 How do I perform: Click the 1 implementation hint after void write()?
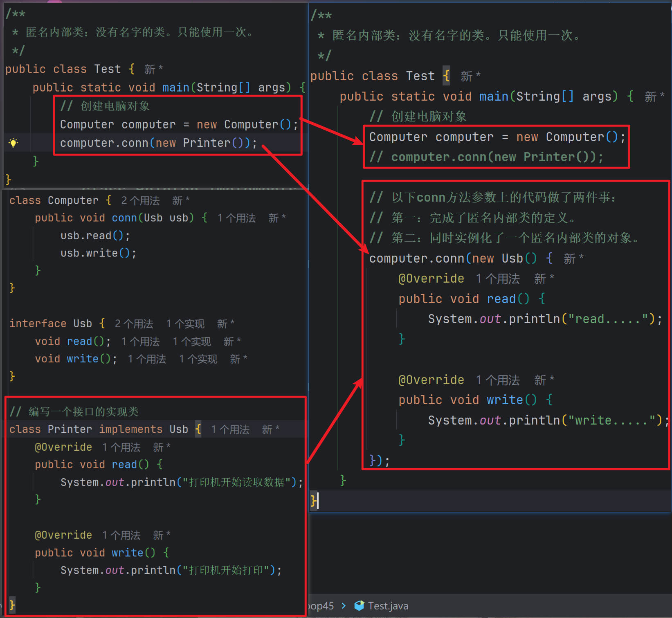coord(198,359)
